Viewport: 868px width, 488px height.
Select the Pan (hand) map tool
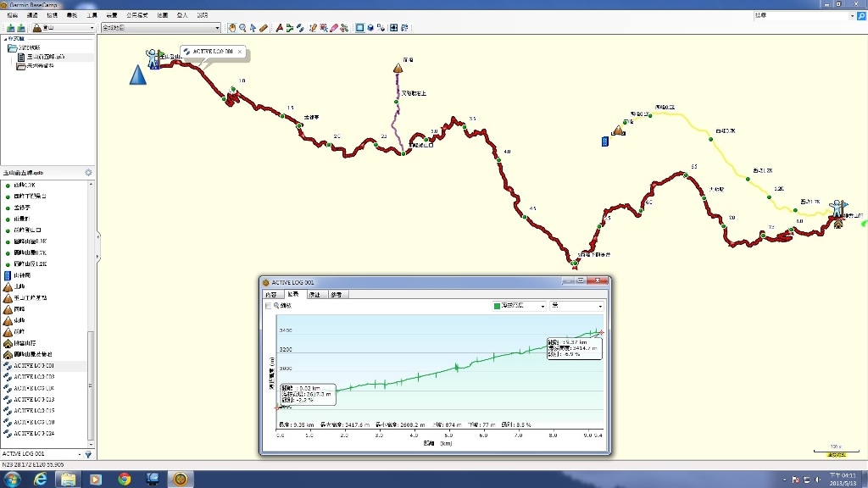[x=232, y=28]
